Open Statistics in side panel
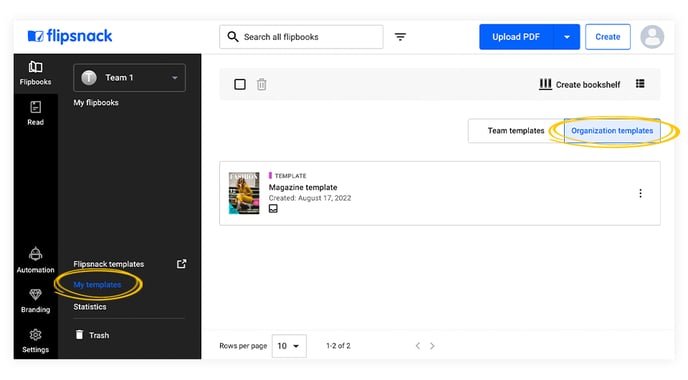Viewport: 688px width, 380px height. [90, 307]
